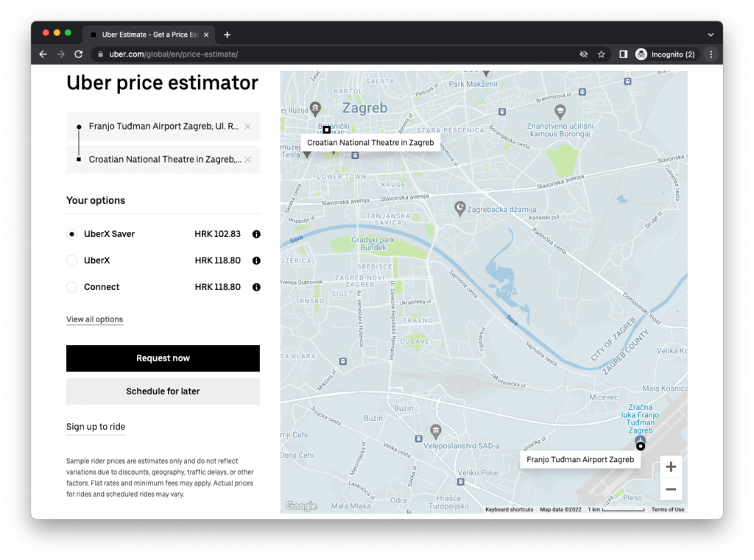Open Chrome side panel icon
Image resolution: width=754 pixels, height=560 pixels.
[x=623, y=54]
